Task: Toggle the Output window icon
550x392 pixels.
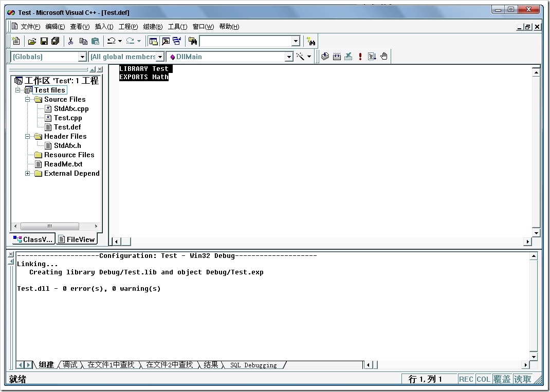Action: (166, 41)
